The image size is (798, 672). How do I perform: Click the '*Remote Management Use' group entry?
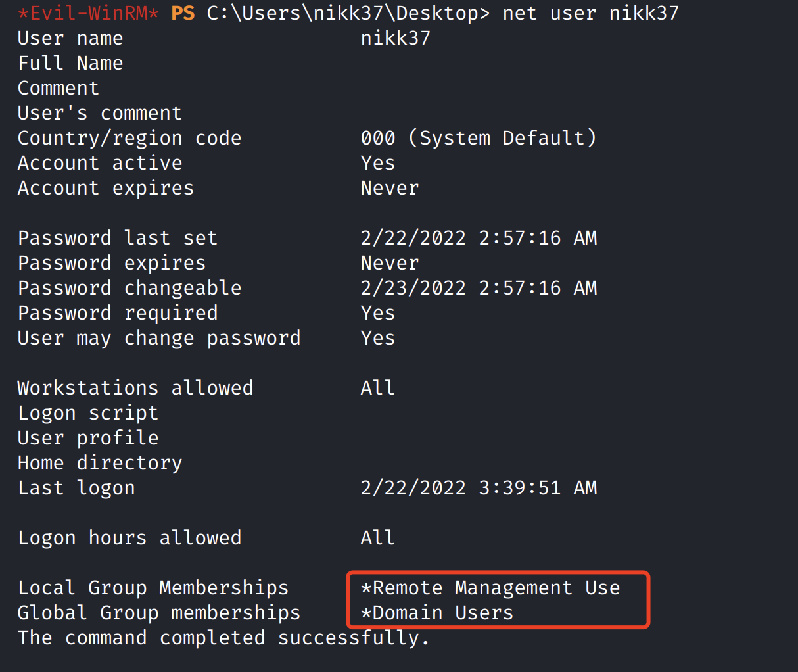click(490, 588)
